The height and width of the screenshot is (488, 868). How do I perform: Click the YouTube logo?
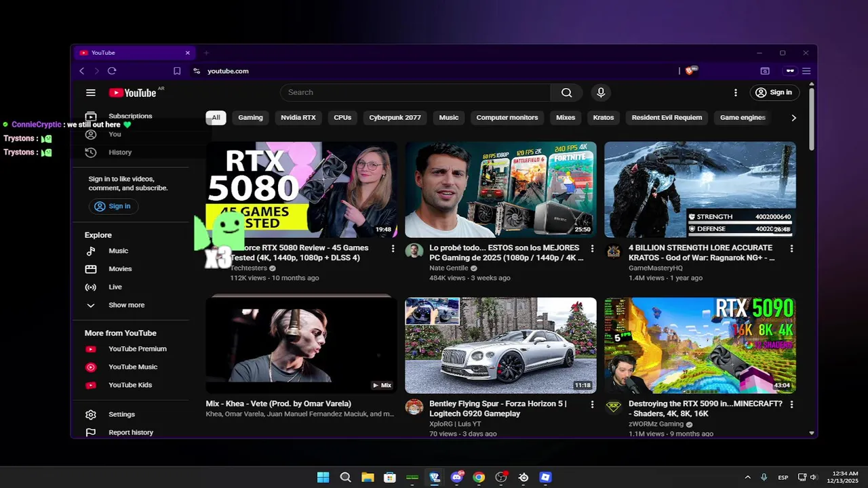133,93
